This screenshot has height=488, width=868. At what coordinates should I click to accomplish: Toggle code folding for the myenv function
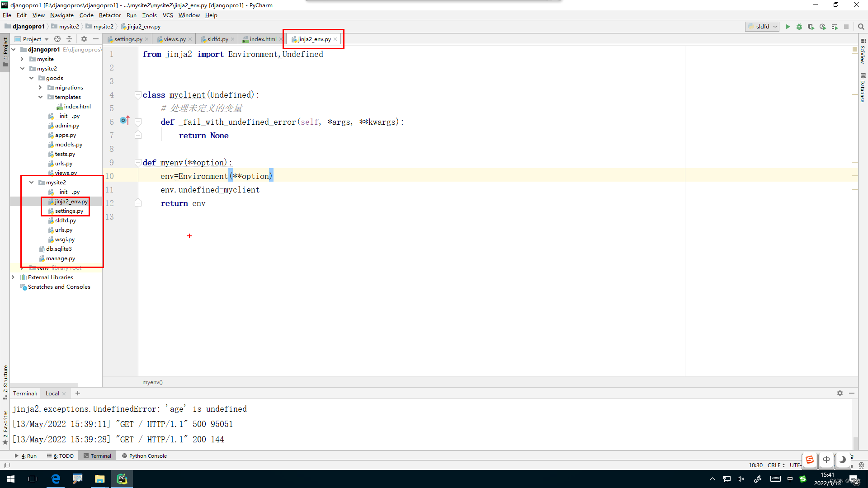pyautogui.click(x=138, y=163)
